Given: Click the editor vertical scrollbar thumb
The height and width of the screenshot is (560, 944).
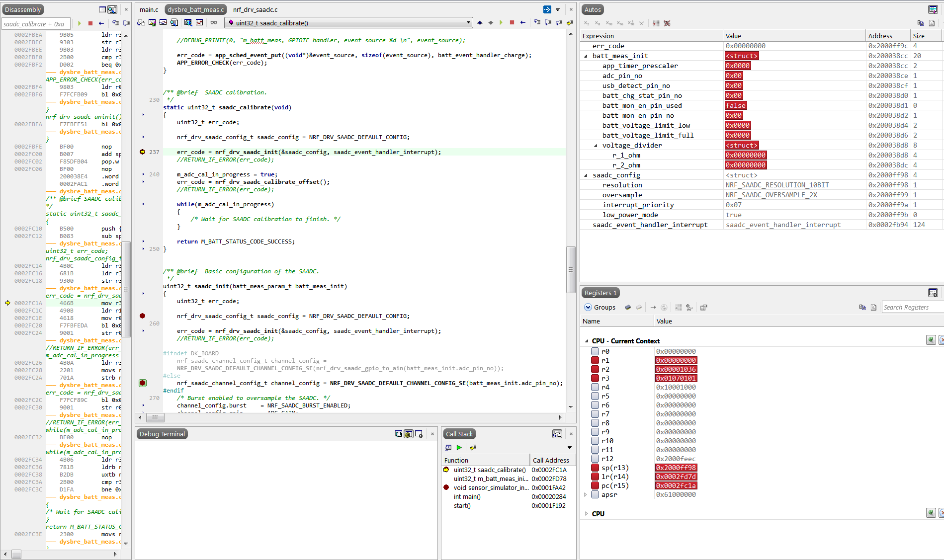Looking at the screenshot, I should [571, 270].
